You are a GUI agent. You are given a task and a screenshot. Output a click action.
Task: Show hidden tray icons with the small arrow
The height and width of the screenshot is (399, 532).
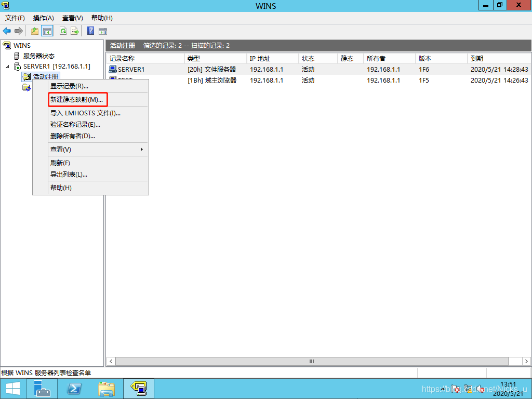[x=444, y=389]
